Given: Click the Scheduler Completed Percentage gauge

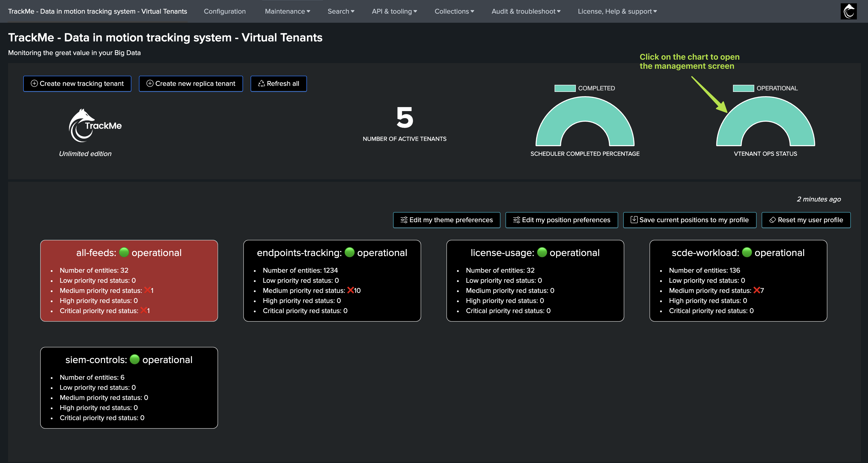Looking at the screenshot, I should point(585,109).
